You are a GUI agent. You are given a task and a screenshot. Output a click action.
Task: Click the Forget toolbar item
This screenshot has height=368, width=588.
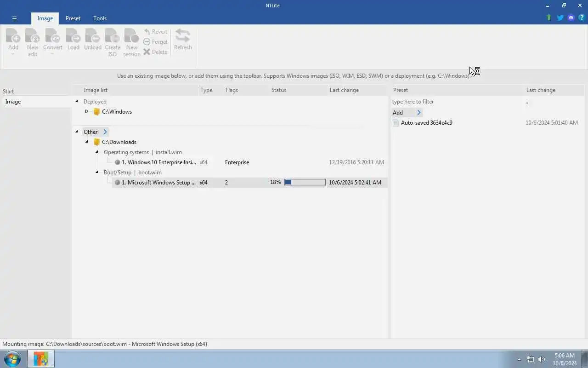tap(156, 42)
